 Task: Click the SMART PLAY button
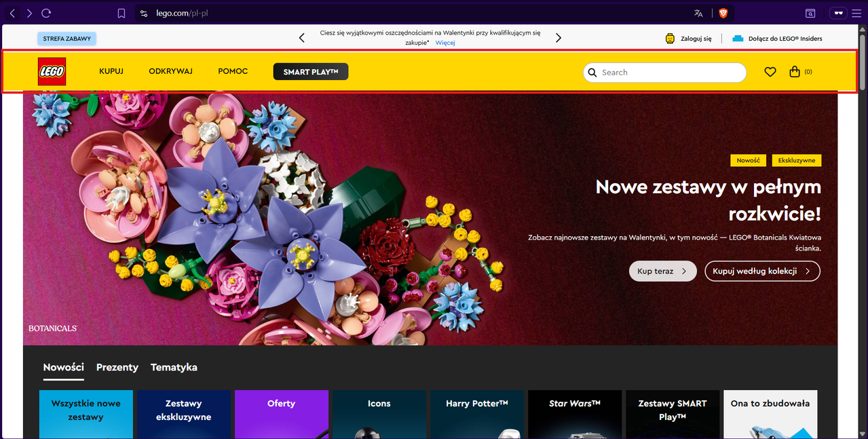click(311, 71)
